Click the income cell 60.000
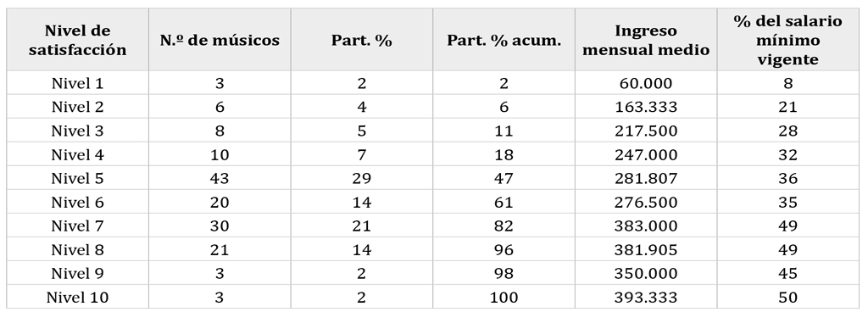868x312 pixels. click(646, 83)
